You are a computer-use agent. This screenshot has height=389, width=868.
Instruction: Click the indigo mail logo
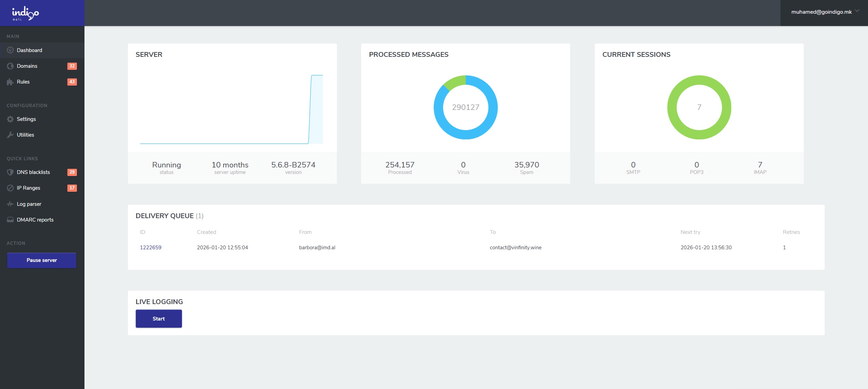tap(25, 14)
